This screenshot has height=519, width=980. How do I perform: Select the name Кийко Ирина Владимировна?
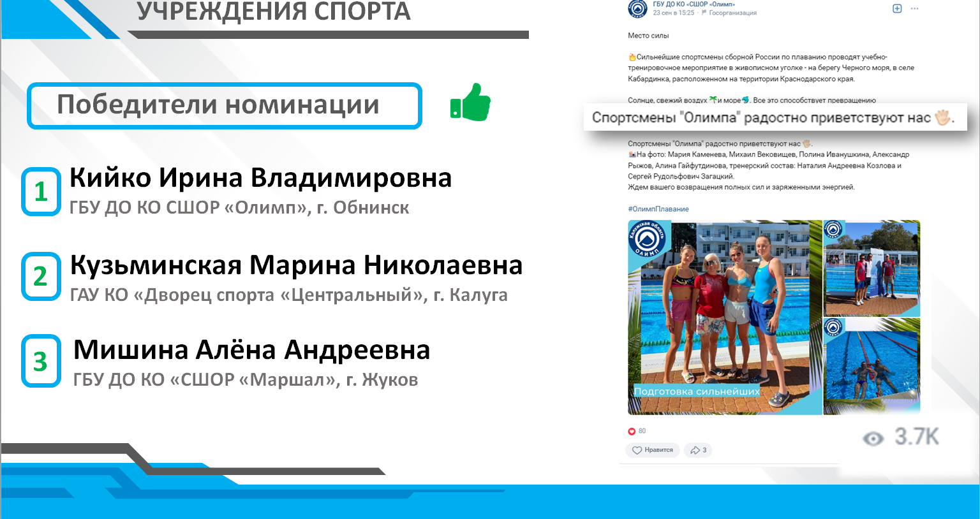[260, 178]
